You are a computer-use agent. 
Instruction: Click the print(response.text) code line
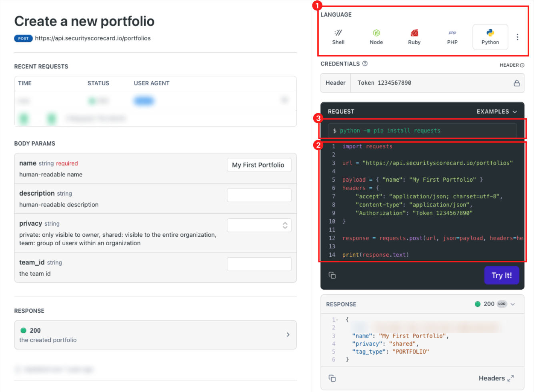tap(376, 255)
